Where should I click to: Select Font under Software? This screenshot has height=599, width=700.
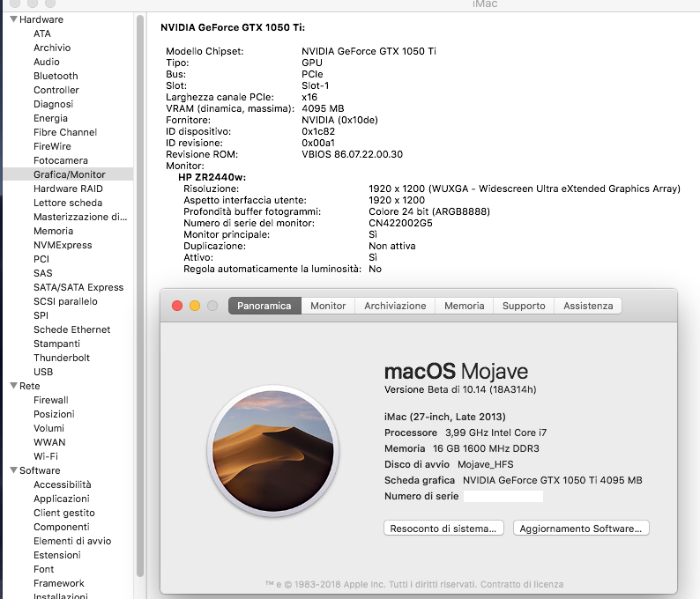click(43, 569)
